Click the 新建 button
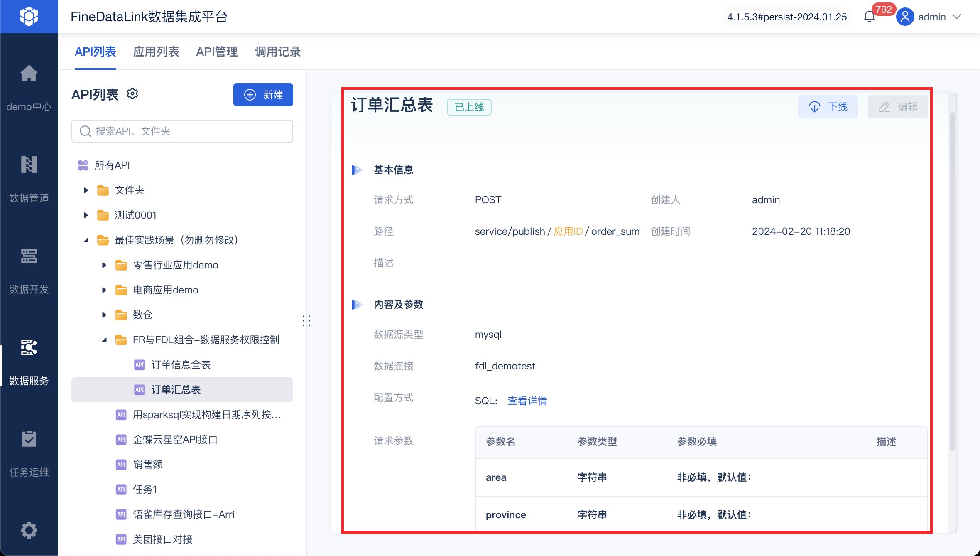This screenshot has width=980, height=556. click(x=263, y=95)
